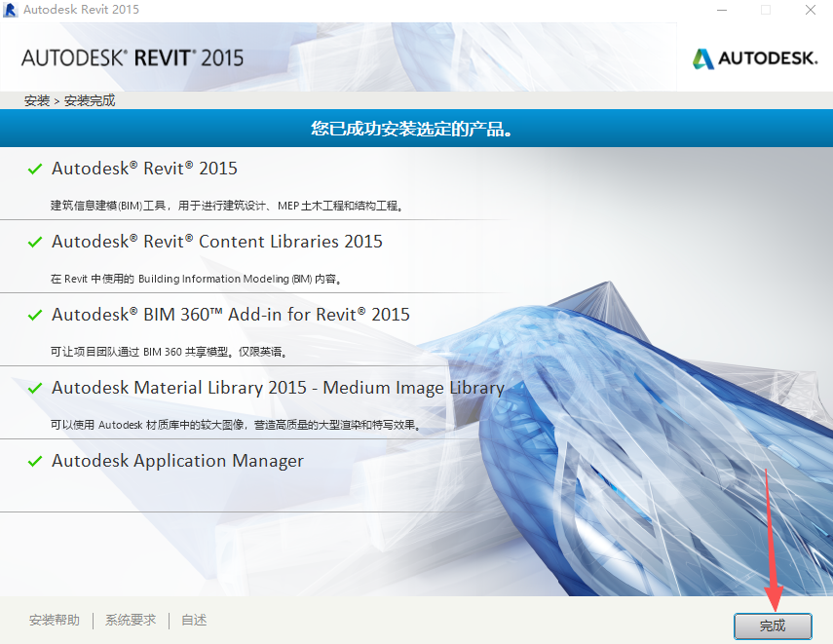Select 'Autodesk Material Library 2015 - Medium Image Library' title

click(278, 388)
